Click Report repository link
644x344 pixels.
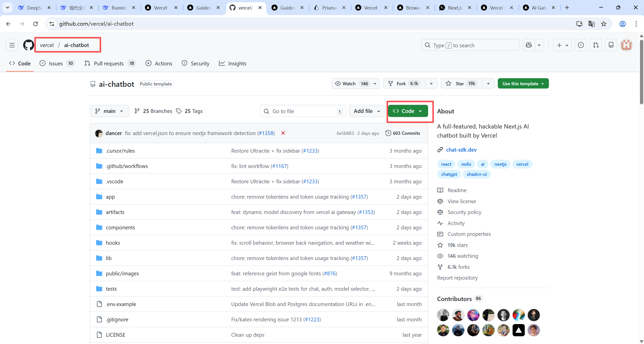[x=457, y=278]
